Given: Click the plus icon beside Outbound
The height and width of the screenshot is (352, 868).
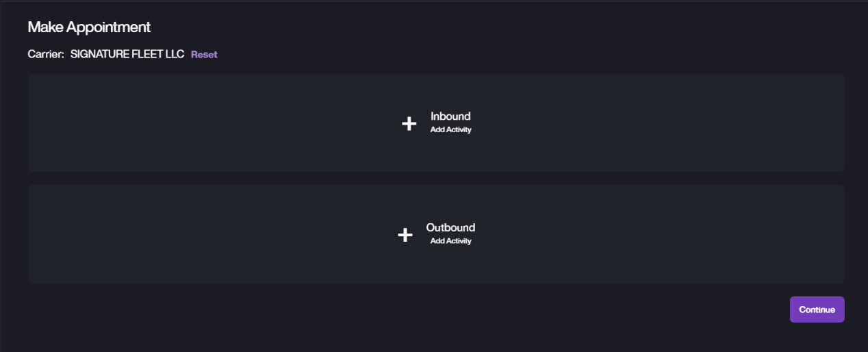Looking at the screenshot, I should pyautogui.click(x=405, y=235).
